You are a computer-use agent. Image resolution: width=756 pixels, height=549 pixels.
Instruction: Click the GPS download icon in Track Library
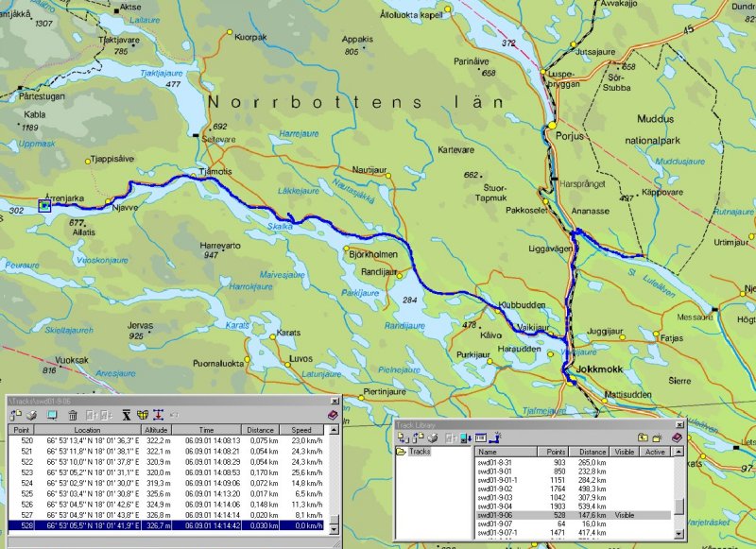click(x=465, y=437)
